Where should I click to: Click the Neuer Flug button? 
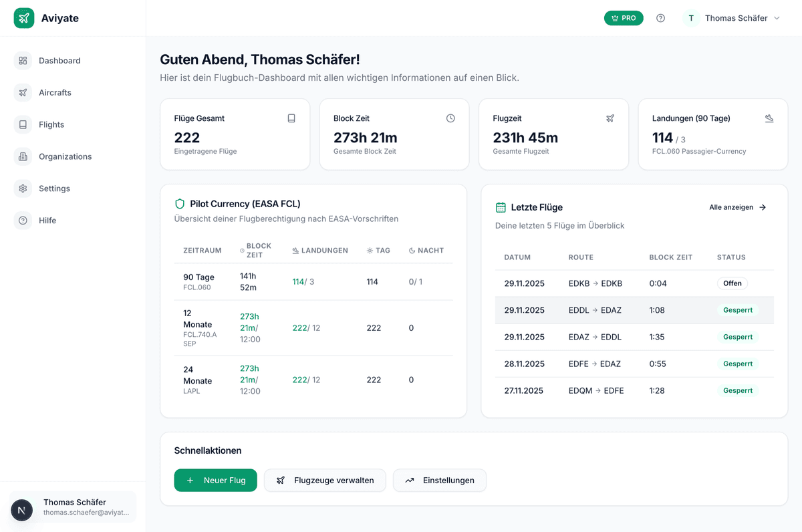[x=215, y=480]
